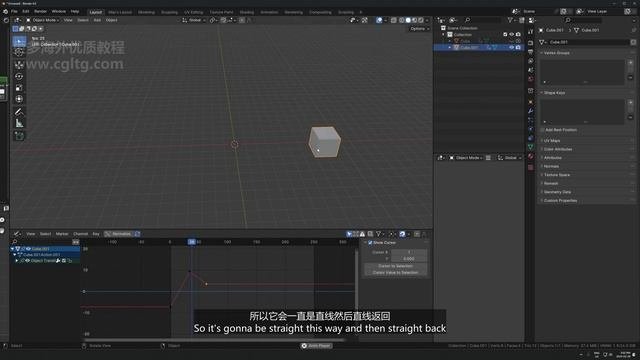Open the Object properties tab
Viewport: 640px width, 360px height.
(x=531, y=102)
